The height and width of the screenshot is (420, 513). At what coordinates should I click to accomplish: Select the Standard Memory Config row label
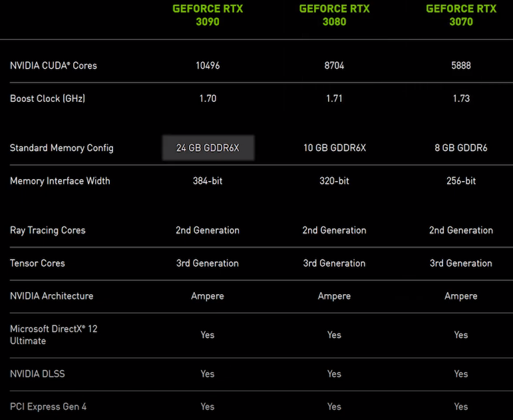point(61,148)
